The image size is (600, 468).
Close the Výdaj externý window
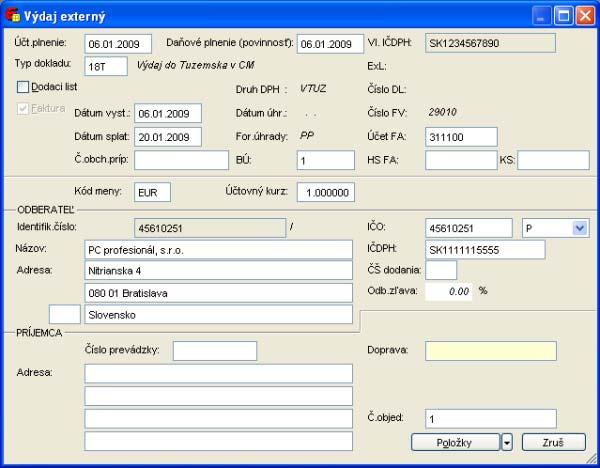tap(585, 16)
